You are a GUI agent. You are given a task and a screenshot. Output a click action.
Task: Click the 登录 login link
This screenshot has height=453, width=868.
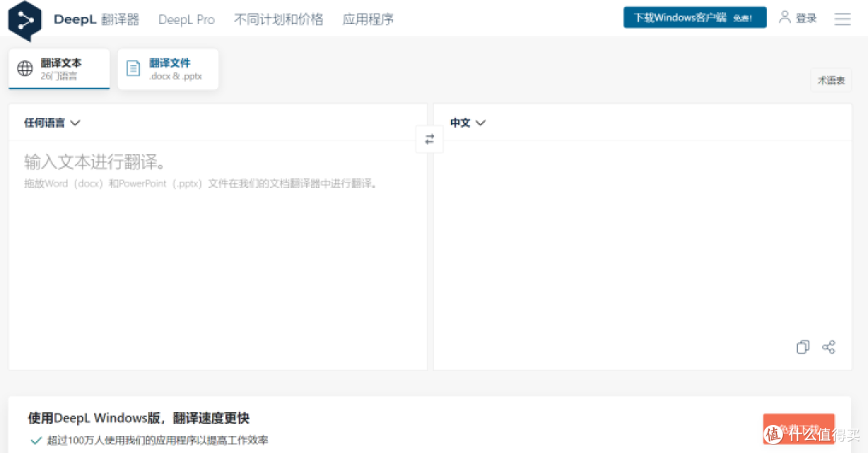(806, 18)
